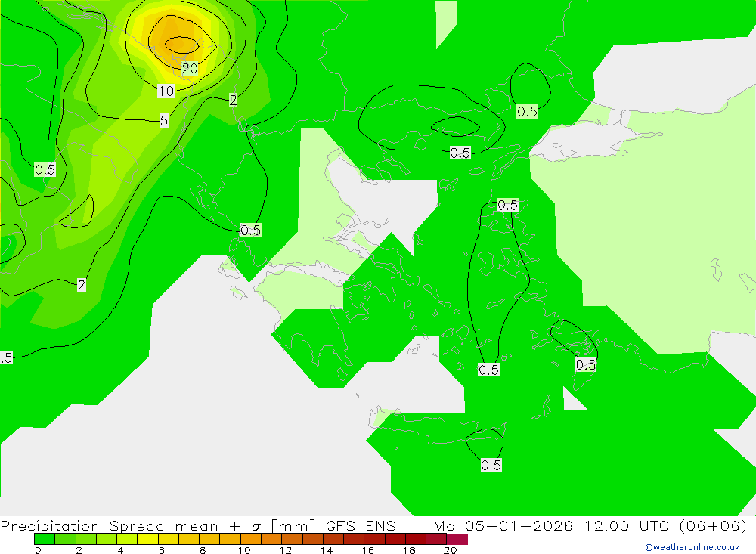This screenshot has height=554, width=756.
Task: Click the (06+06) forecast offset text
Action: 713,525
